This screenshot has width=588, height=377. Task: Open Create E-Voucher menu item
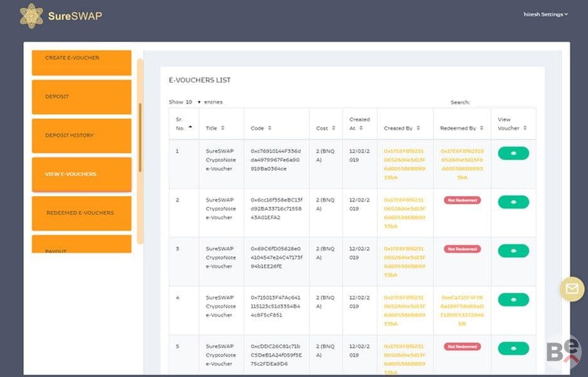(82, 63)
